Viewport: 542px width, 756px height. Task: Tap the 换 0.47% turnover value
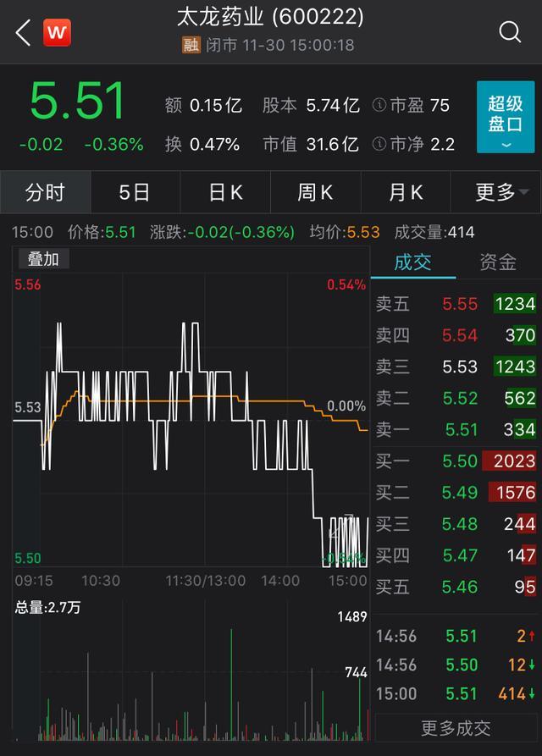[202, 144]
